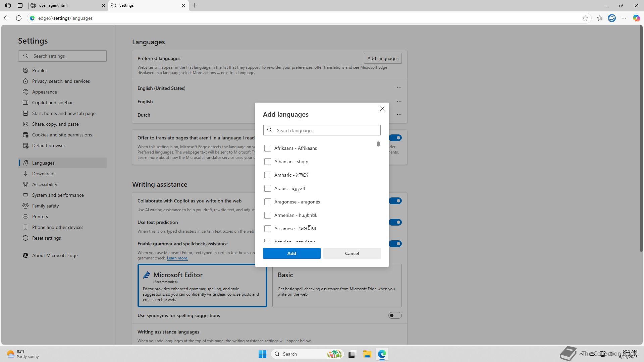The image size is (644, 362).
Task: Click the Refresh page icon
Action: click(19, 18)
